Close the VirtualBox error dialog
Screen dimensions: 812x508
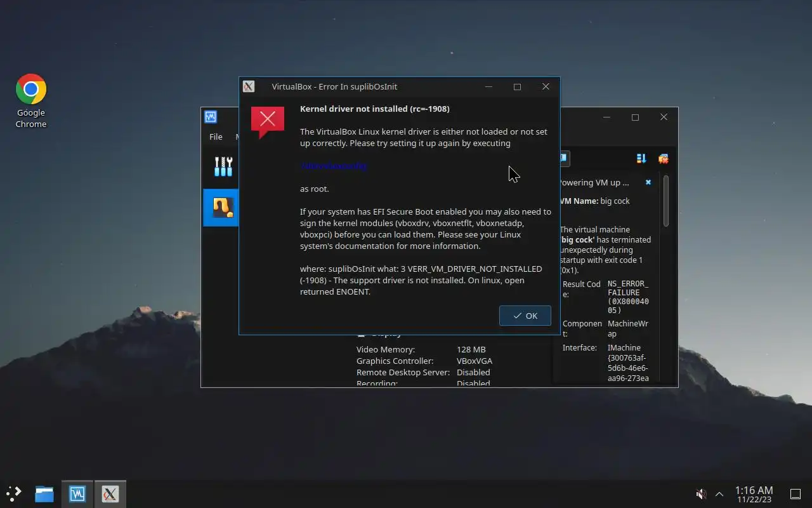[546, 86]
